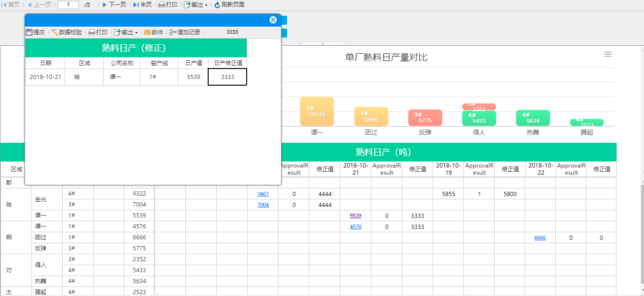Screen dimensions: 644x296
Task: Click the Submit (提交) save icon
Action: click(29, 32)
